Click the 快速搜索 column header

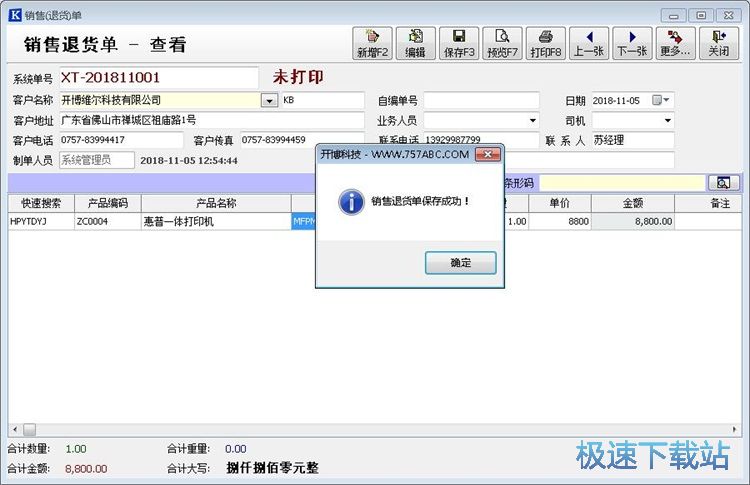(41, 203)
